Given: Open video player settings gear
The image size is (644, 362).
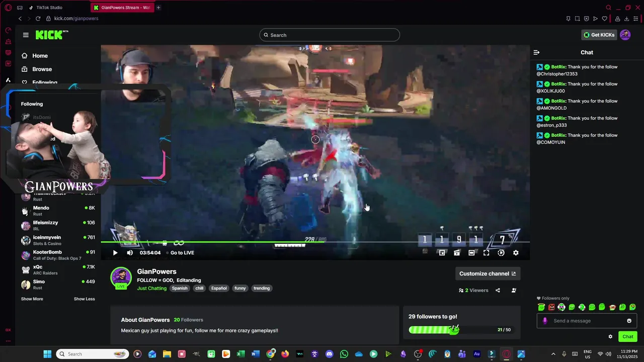Looking at the screenshot, I should pos(516,253).
